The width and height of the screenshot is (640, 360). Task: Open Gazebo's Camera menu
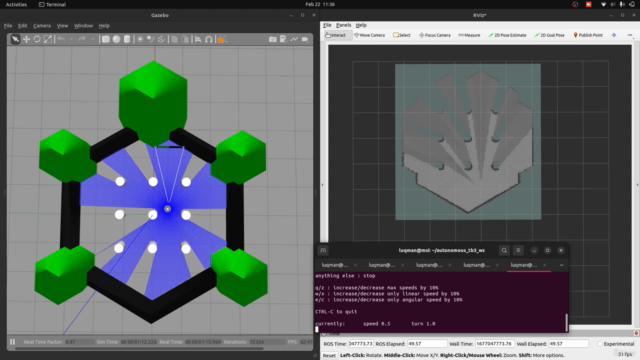click(x=42, y=26)
